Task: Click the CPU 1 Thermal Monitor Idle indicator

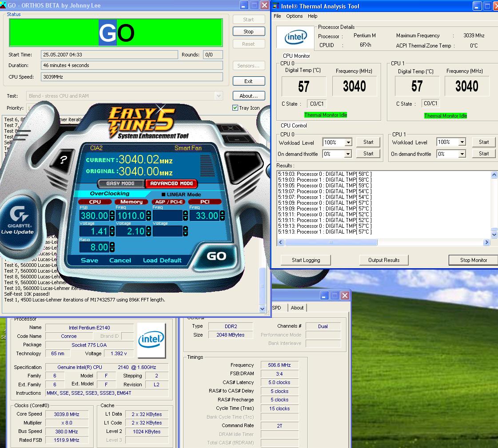Action: coord(445,116)
